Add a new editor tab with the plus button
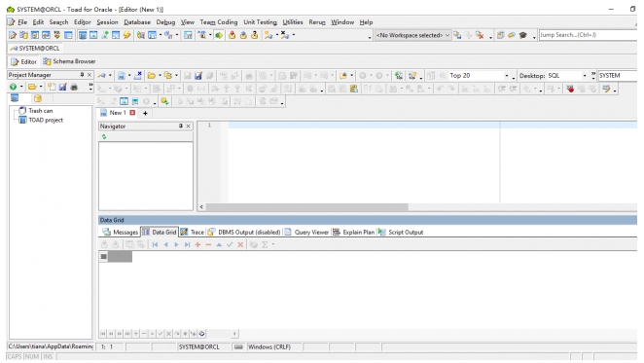644x363 pixels. pyautogui.click(x=145, y=113)
